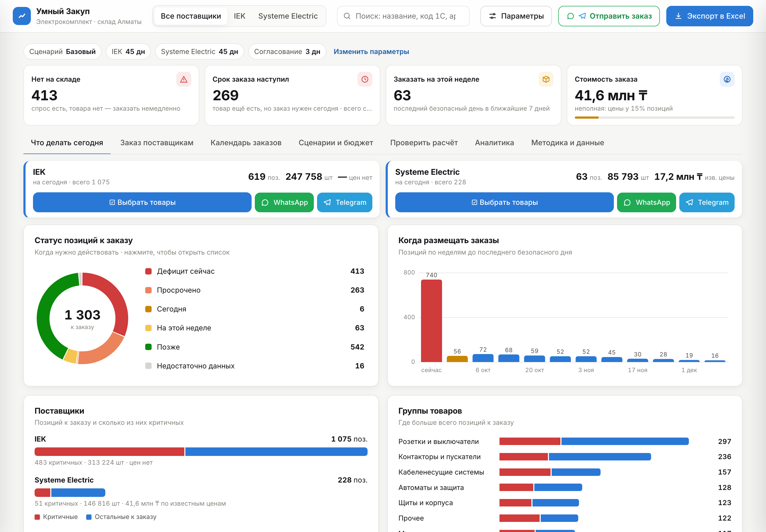Screen dimensions: 766x532
Task: Open the Параметры settings panel
Action: click(516, 16)
